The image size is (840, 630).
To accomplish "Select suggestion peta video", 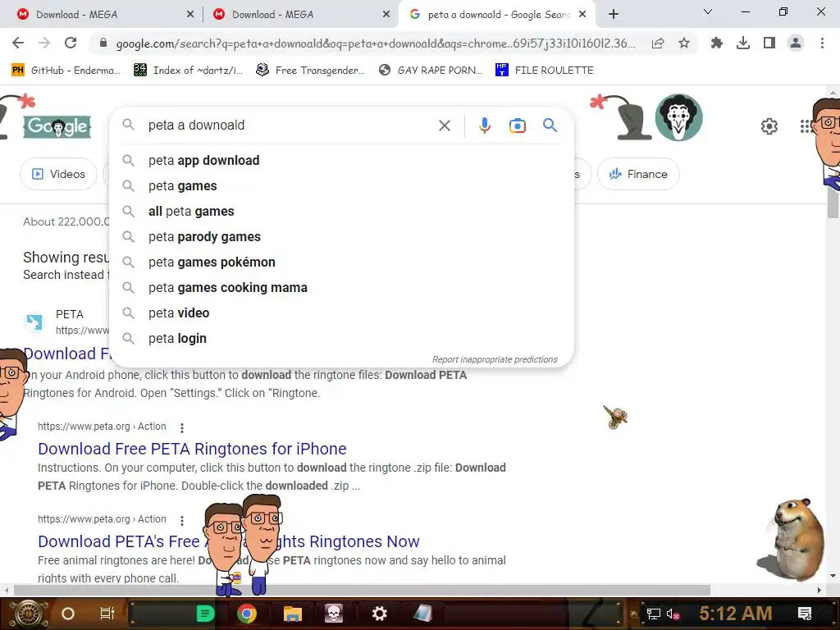I will 341,313.
